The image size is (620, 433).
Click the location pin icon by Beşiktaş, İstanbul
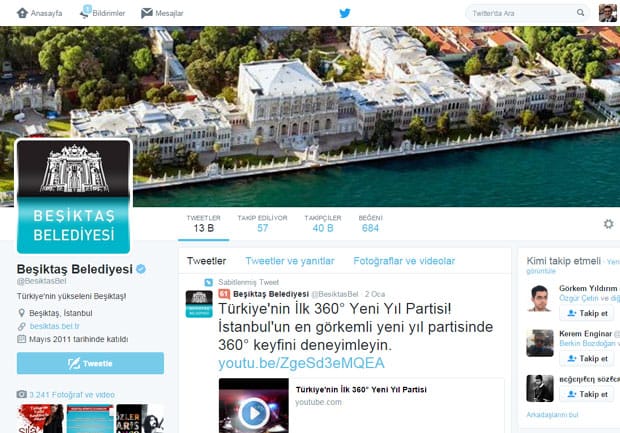coord(21,313)
